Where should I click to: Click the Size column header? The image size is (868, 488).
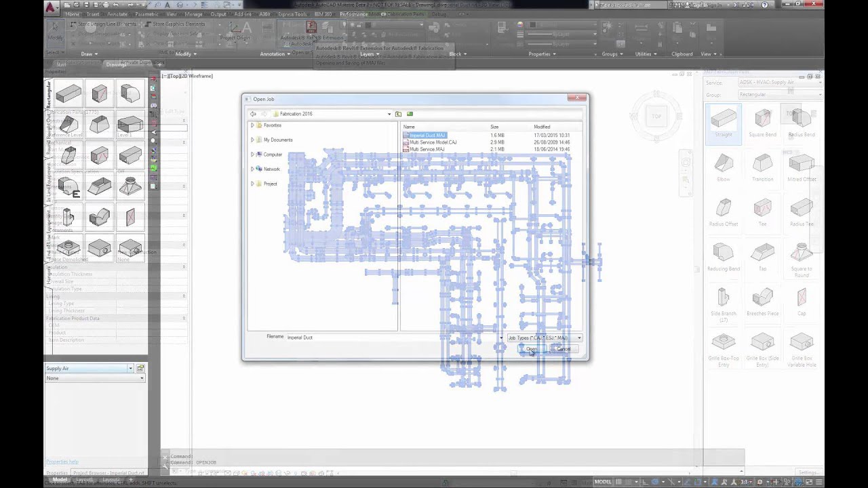(494, 127)
